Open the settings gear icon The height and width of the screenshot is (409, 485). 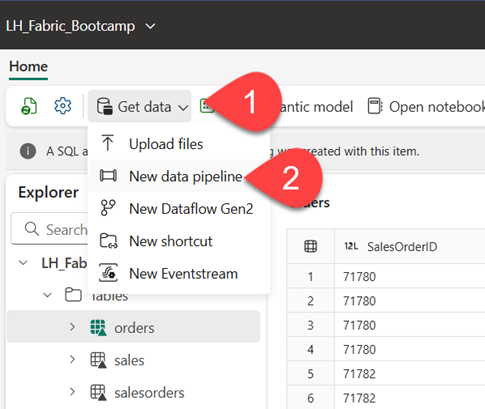pos(63,106)
